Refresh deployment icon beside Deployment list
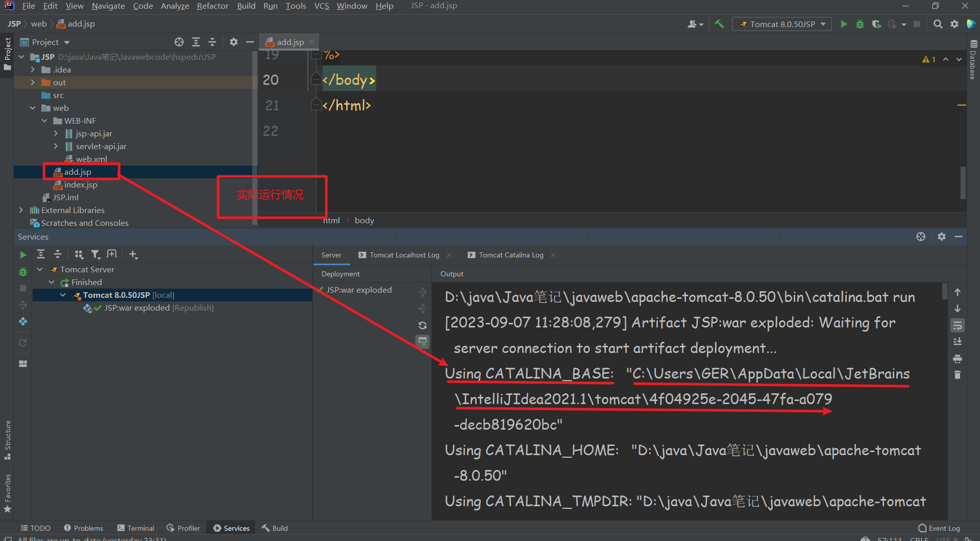Screen dimensions: 980x541 [423, 325]
